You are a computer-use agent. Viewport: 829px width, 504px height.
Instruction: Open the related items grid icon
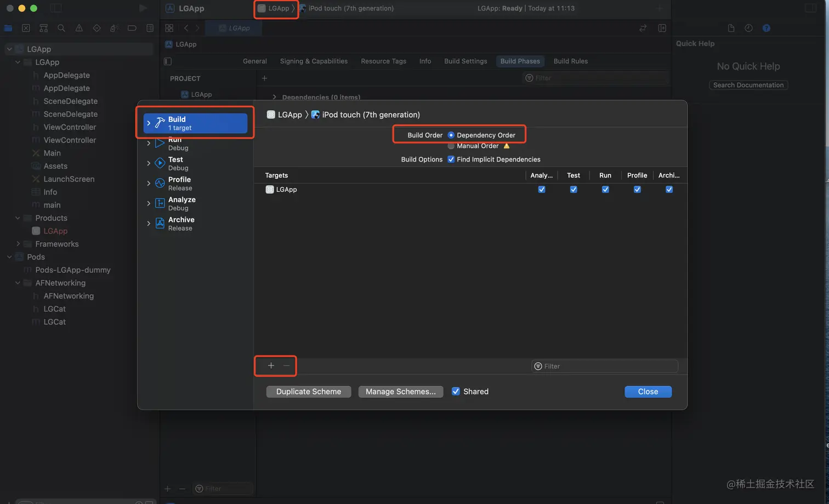169,28
